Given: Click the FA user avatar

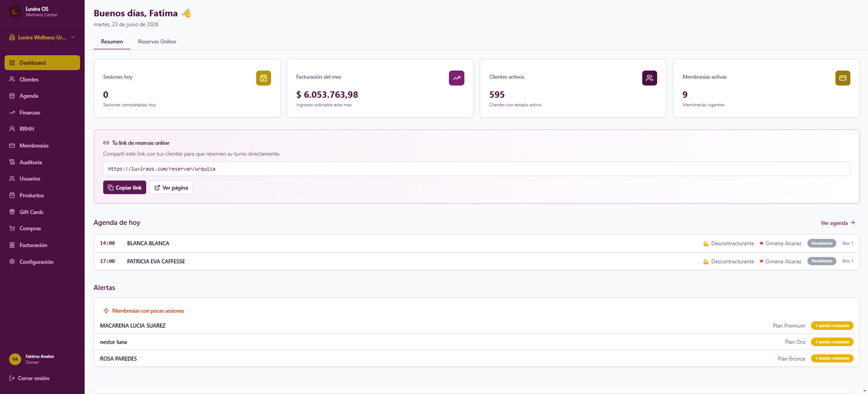Looking at the screenshot, I should coord(15,359).
